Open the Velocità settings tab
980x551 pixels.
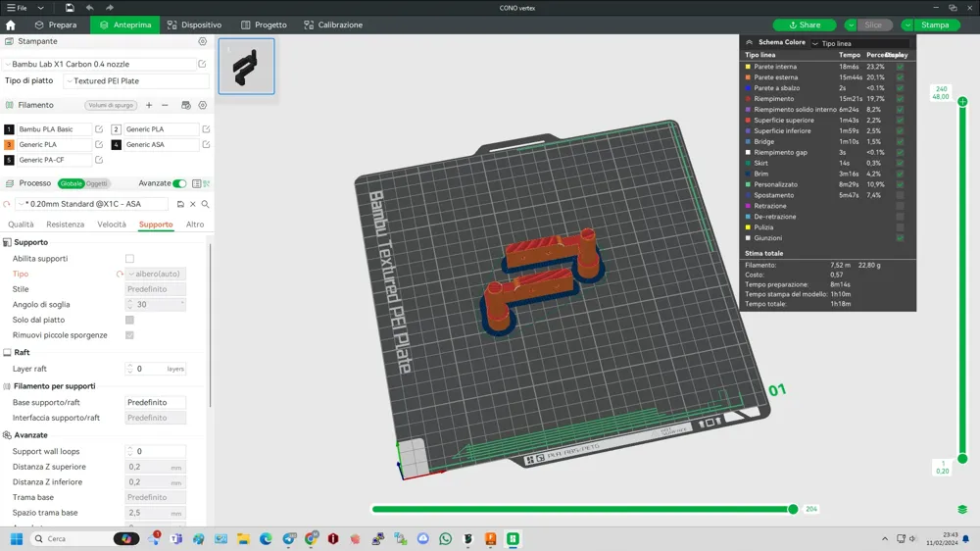(x=112, y=225)
